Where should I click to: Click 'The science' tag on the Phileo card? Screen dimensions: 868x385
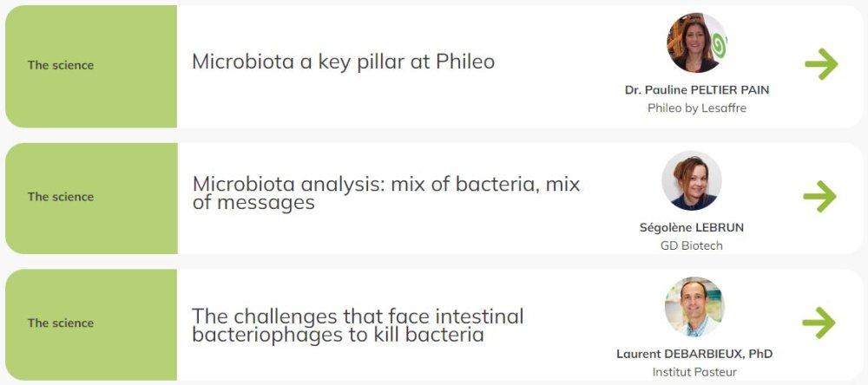61,65
